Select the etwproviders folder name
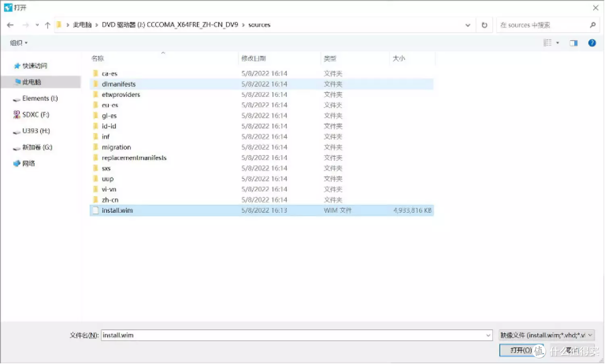This screenshot has height=364, width=605. click(121, 95)
